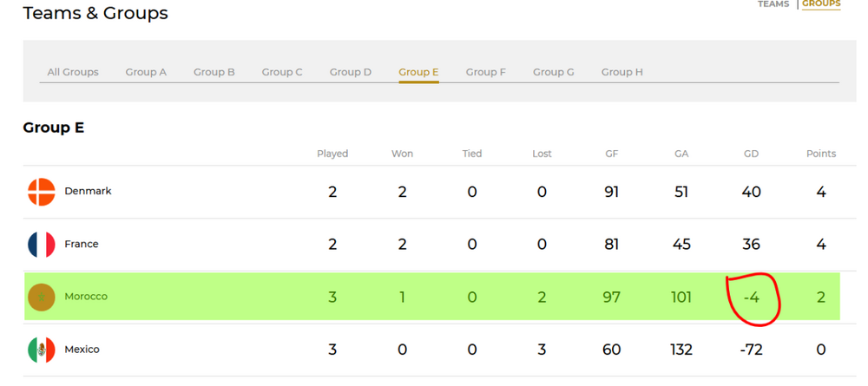Switch to the Group H tab
This screenshot has height=386, width=868.
click(x=622, y=72)
